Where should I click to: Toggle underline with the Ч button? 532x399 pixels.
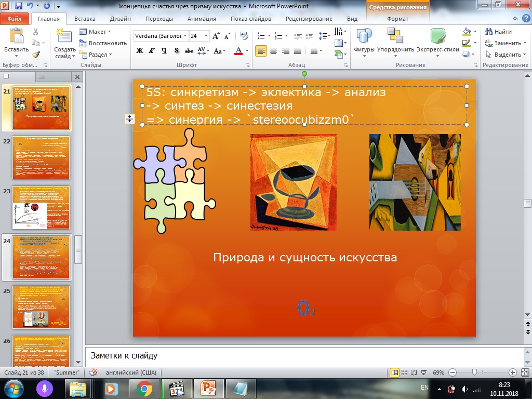164,51
